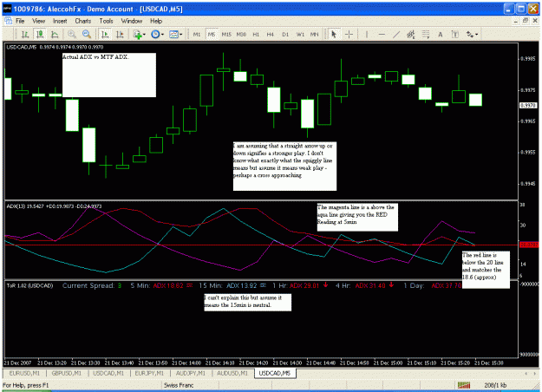Switch to W1 timeframe
The width and height of the screenshot is (542, 392).
tap(300, 34)
